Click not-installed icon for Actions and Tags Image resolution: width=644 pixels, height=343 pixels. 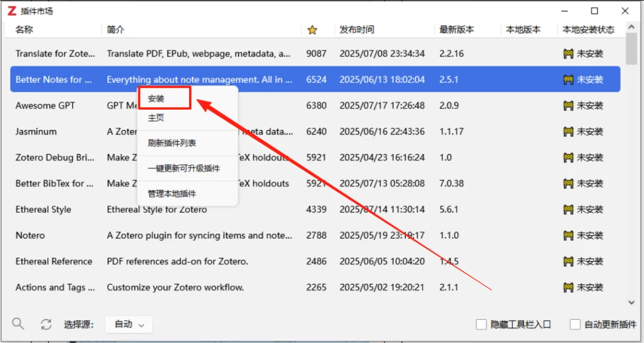568,287
